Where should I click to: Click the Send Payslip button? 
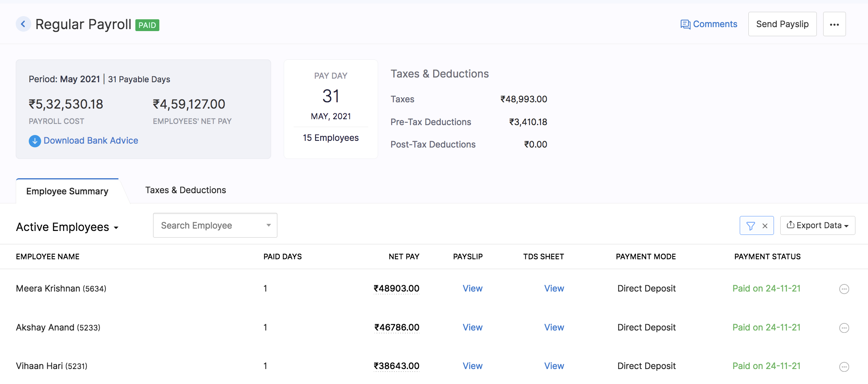pos(782,24)
